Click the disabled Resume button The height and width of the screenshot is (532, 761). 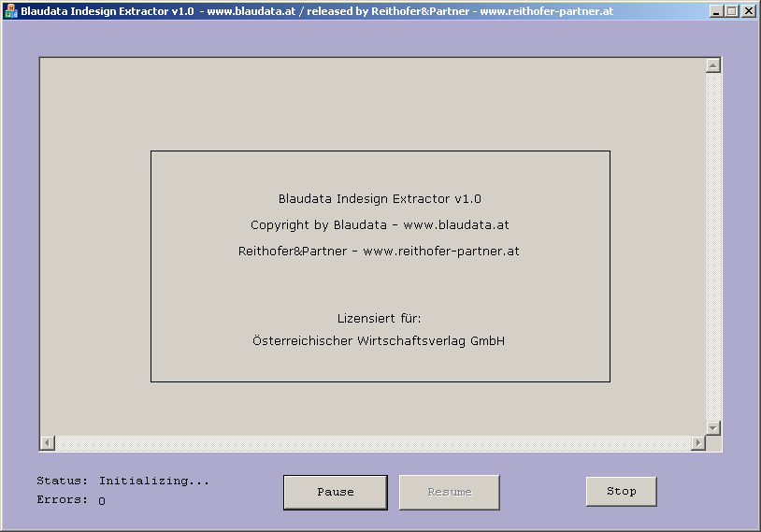click(450, 492)
